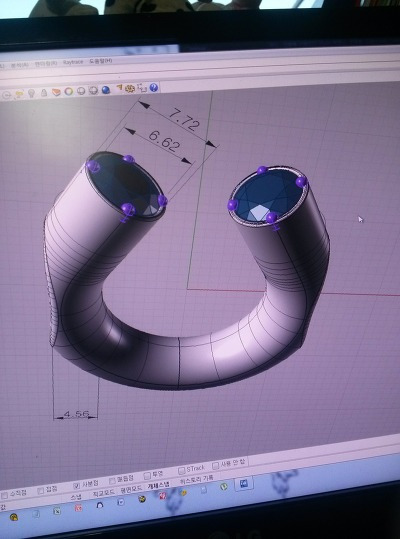Click the penguin icon in the taskbar

pos(100,505)
